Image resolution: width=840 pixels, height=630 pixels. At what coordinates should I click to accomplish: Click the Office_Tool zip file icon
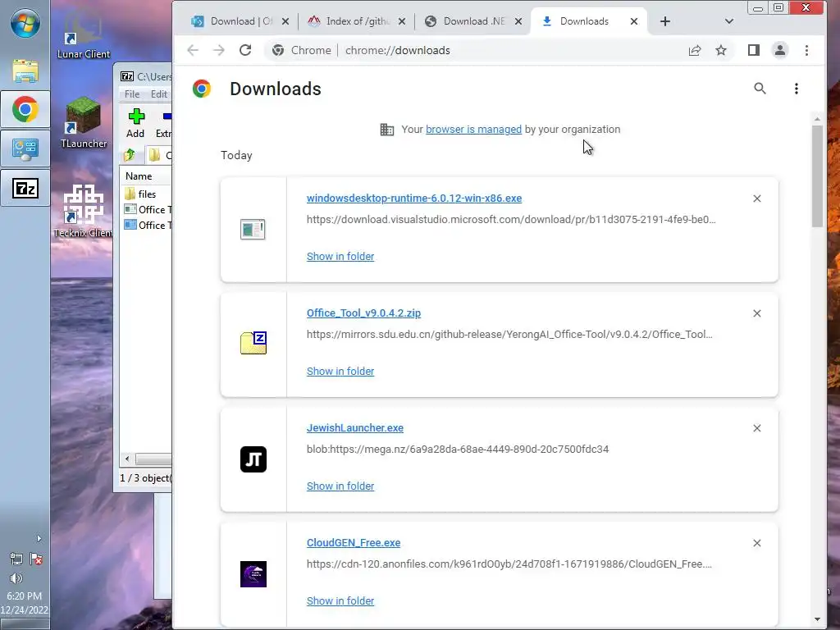point(253,343)
